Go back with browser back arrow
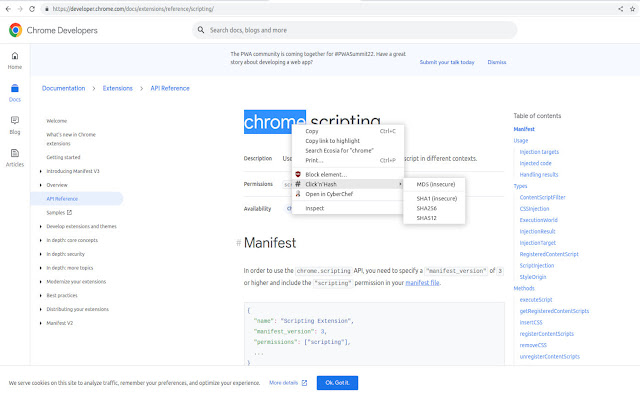 (x=8, y=9)
